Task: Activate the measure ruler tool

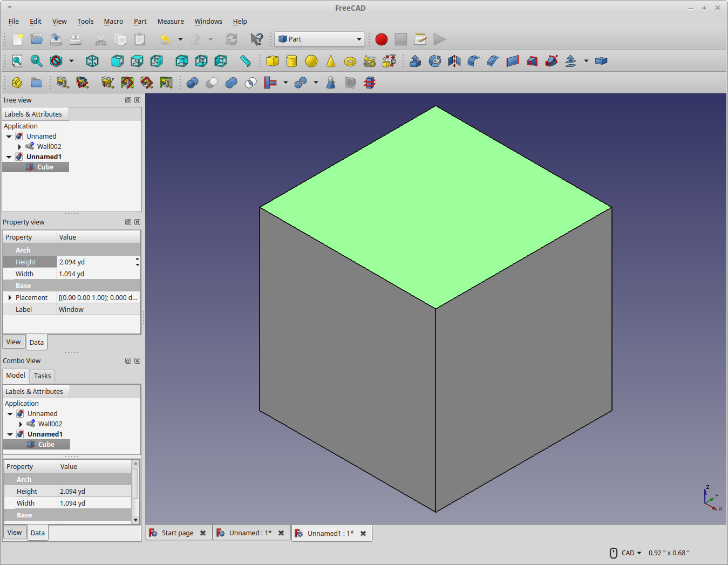Action: pyautogui.click(x=245, y=61)
